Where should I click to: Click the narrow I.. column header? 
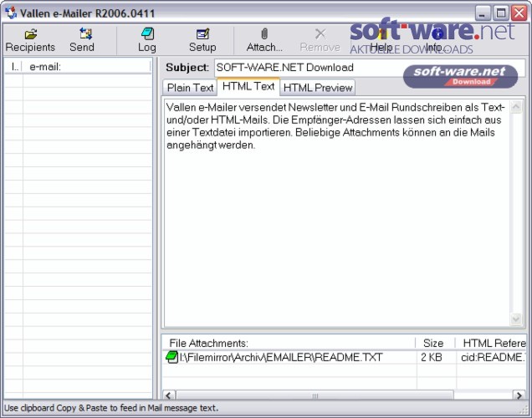click(13, 67)
